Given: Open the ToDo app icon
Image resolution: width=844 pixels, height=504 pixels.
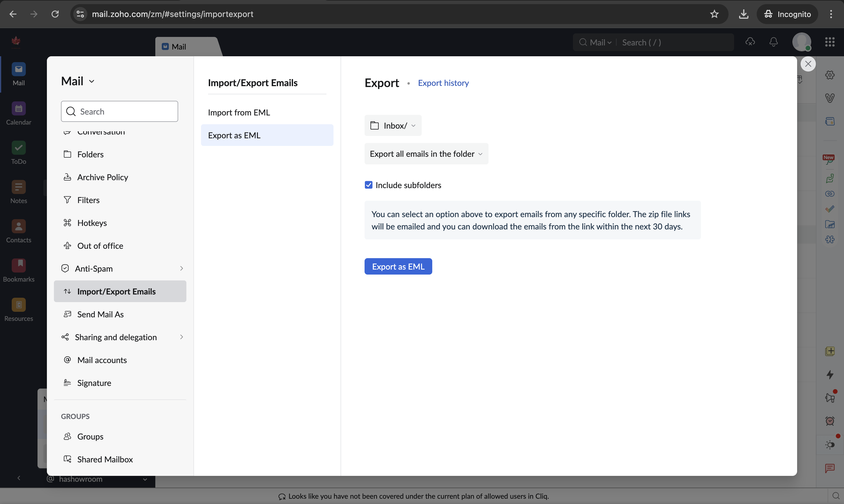Looking at the screenshot, I should (18, 148).
